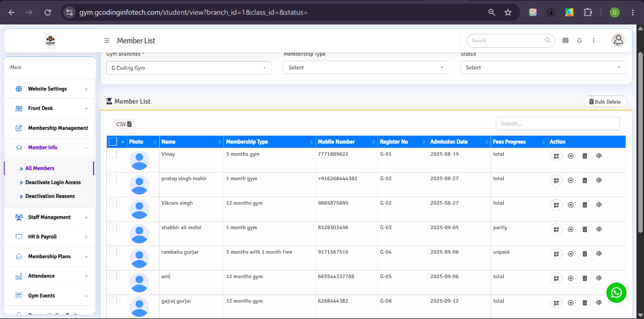Click the page vertical scrollbar
Screen dimensions: 644x319
[x=640, y=141]
